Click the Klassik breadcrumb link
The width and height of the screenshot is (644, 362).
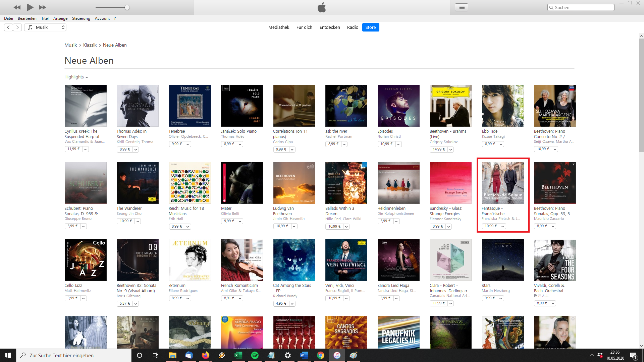[90, 45]
